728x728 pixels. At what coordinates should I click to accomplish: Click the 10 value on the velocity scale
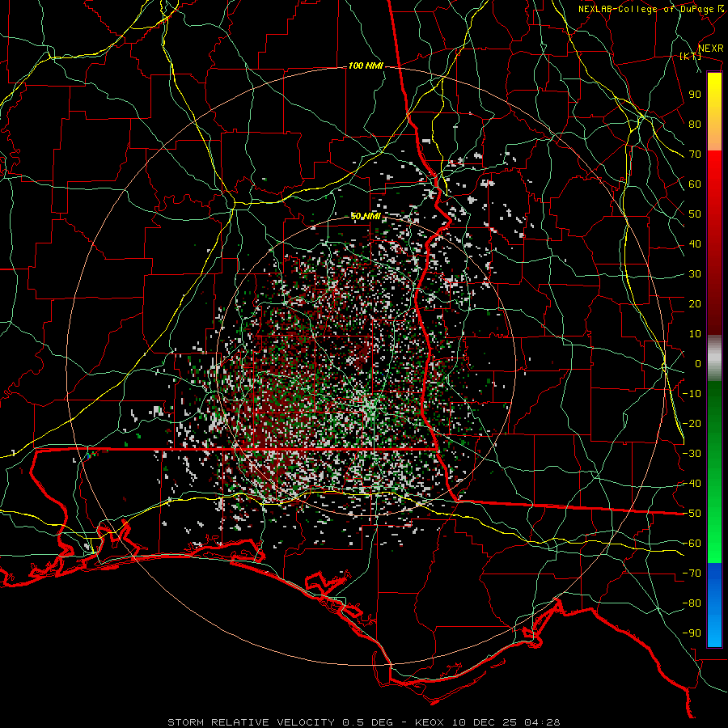[695, 334]
